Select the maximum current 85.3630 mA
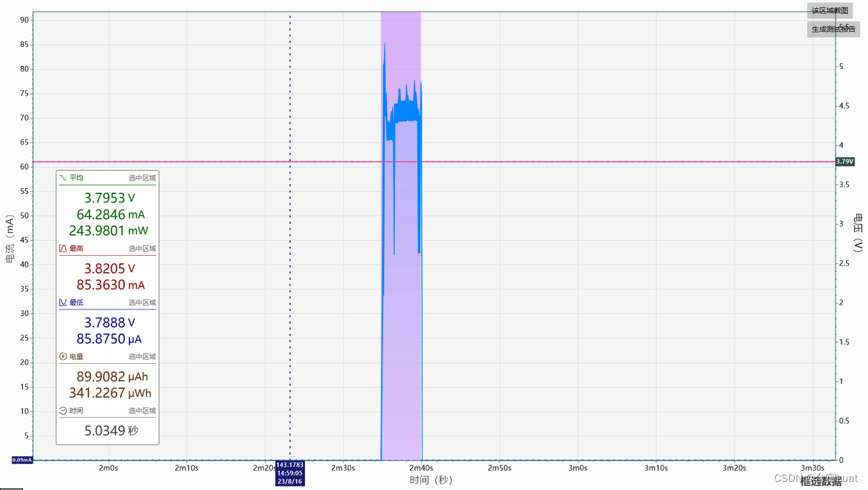The height and width of the screenshot is (490, 868). click(111, 285)
